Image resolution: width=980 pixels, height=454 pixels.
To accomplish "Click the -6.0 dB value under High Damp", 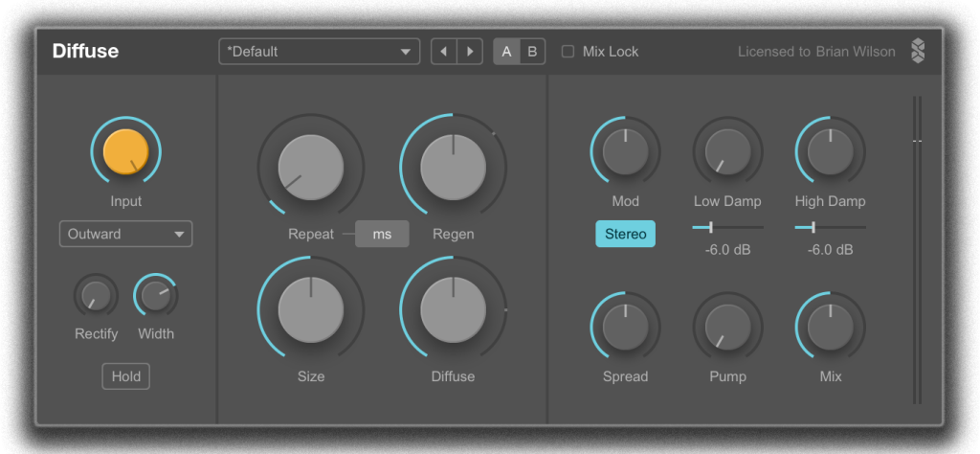I will (830, 250).
